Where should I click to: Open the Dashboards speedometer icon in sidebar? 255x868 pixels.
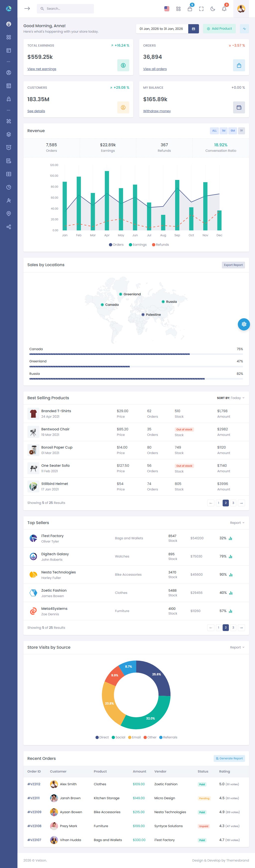point(9,24)
